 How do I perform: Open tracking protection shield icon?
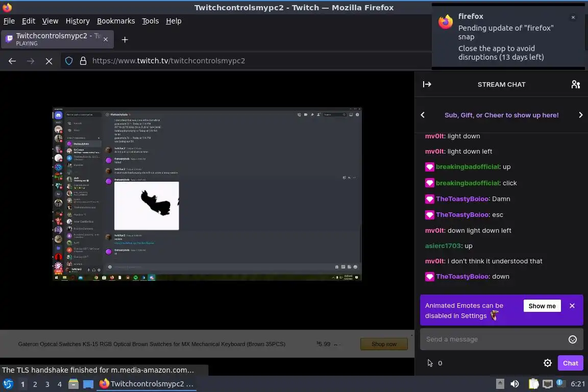click(69, 61)
